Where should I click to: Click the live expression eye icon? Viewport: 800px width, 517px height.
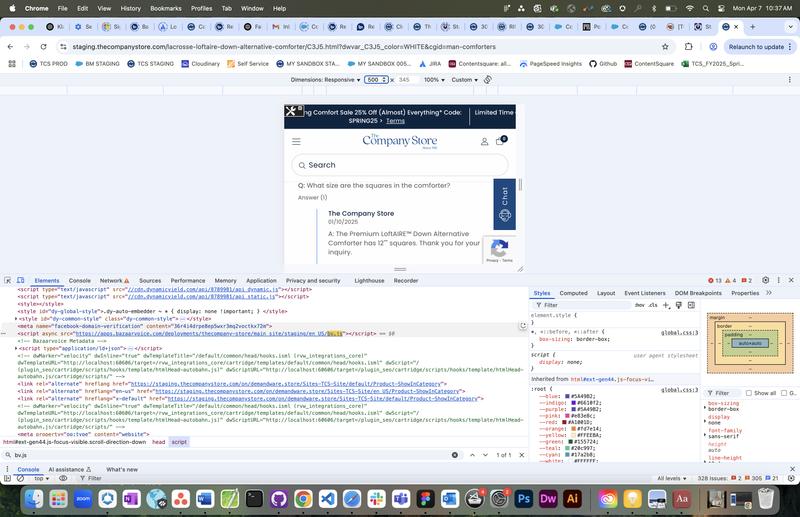pyautogui.click(x=63, y=478)
